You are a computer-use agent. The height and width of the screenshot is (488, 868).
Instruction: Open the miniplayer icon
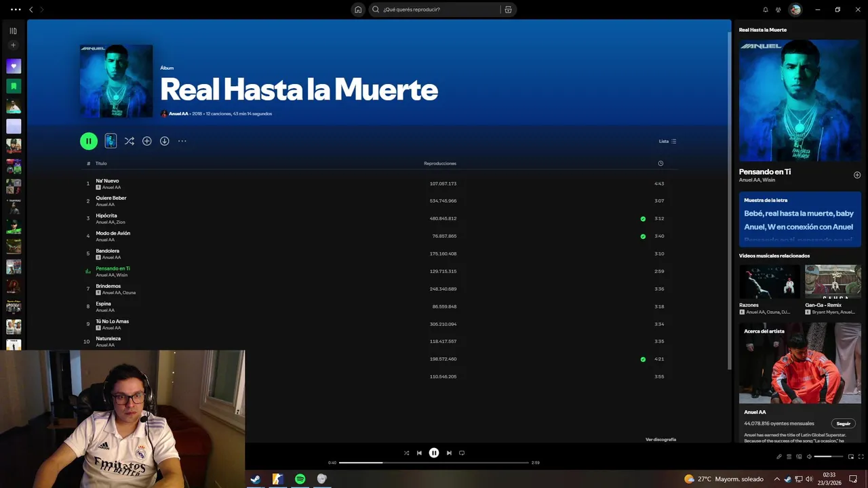(851, 457)
